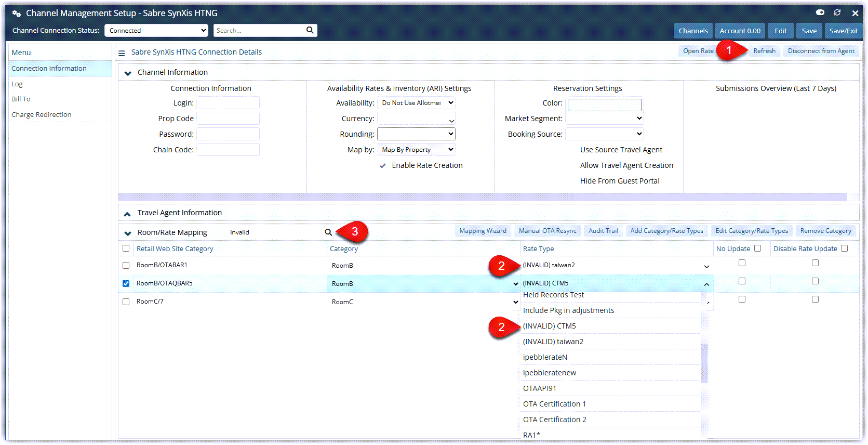
Task: Open the Market Segment dropdown
Action: tap(605, 119)
